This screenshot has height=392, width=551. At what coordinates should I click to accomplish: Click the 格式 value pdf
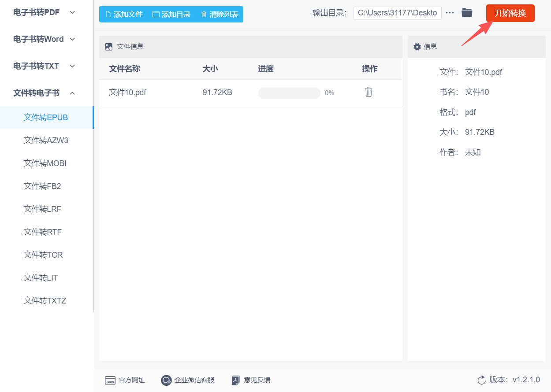[470, 112]
